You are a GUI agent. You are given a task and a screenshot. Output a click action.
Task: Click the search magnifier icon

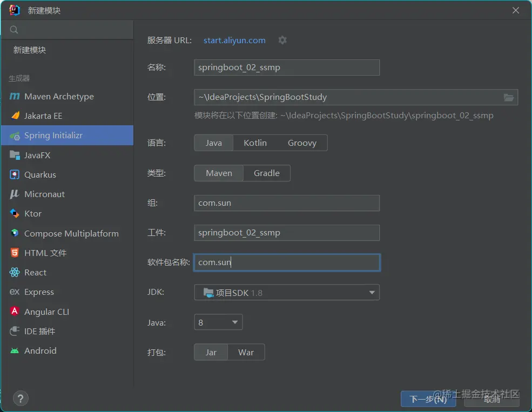(14, 30)
